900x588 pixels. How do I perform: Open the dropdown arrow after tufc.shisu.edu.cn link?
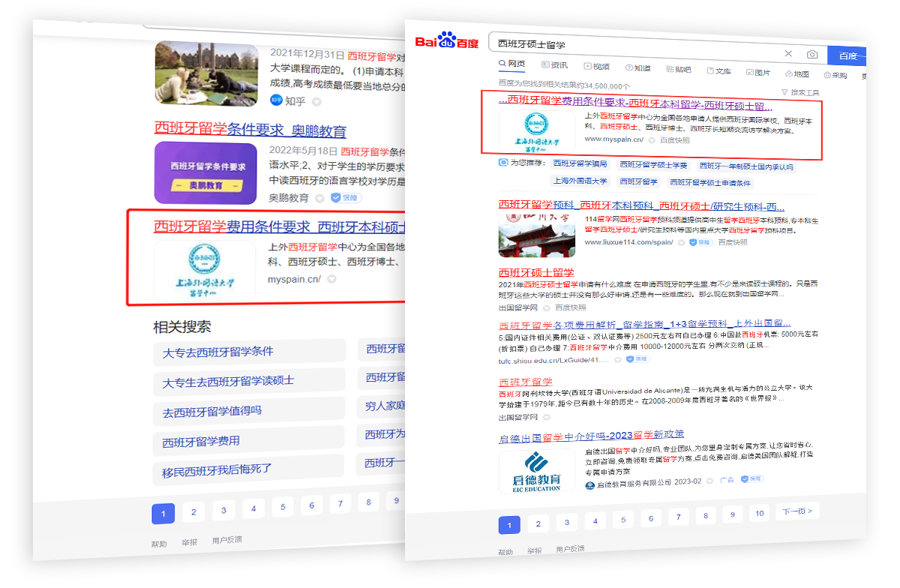pyautogui.click(x=617, y=360)
